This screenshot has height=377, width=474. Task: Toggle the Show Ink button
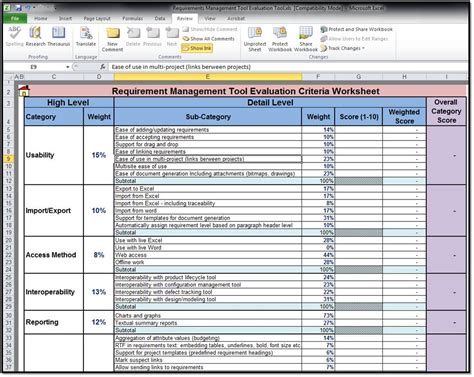click(197, 48)
